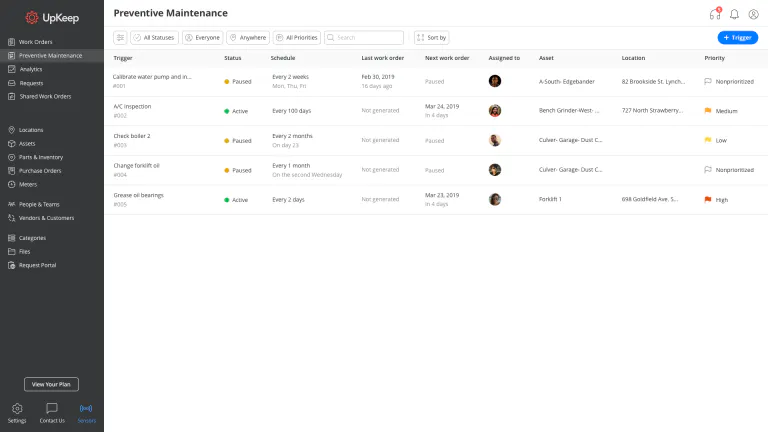
Task: Click 82 Brookside St location cell
Action: click(x=653, y=82)
